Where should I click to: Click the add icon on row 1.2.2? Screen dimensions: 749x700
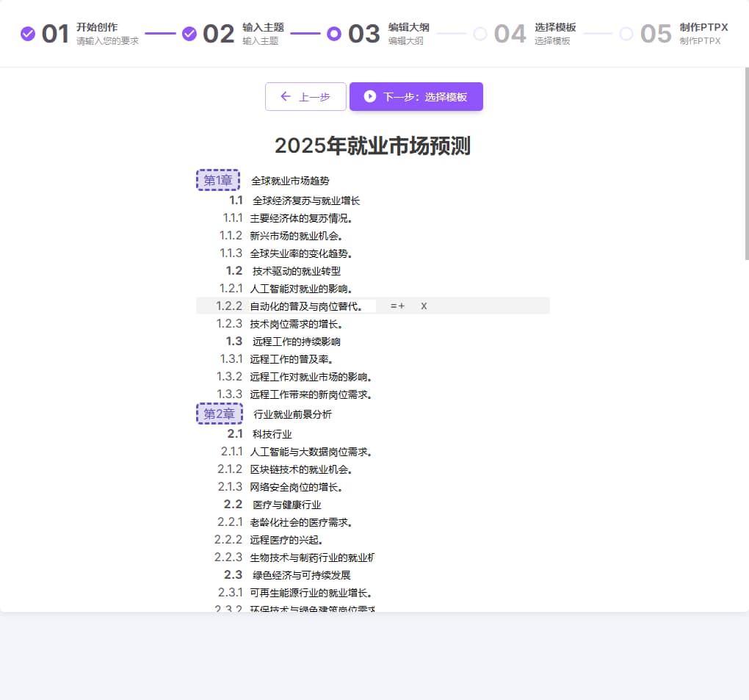pos(397,306)
